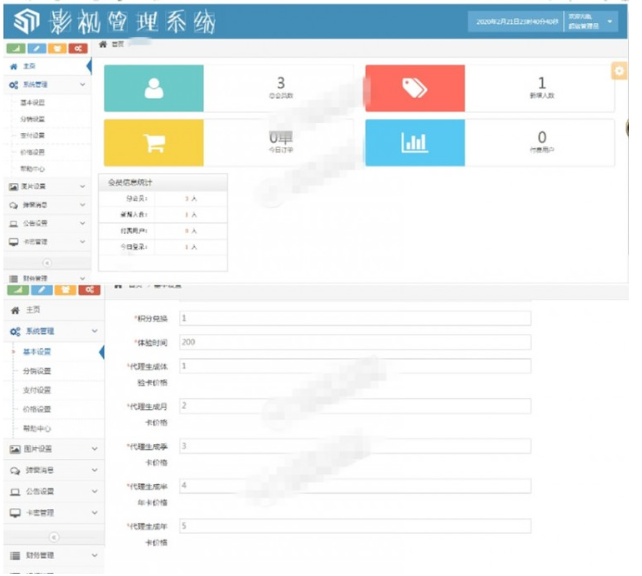
Task: Click the red tags icon tile
Action: [414, 88]
